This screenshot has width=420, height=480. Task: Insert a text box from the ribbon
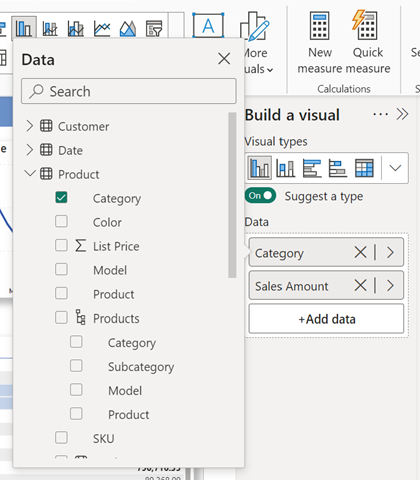(208, 25)
